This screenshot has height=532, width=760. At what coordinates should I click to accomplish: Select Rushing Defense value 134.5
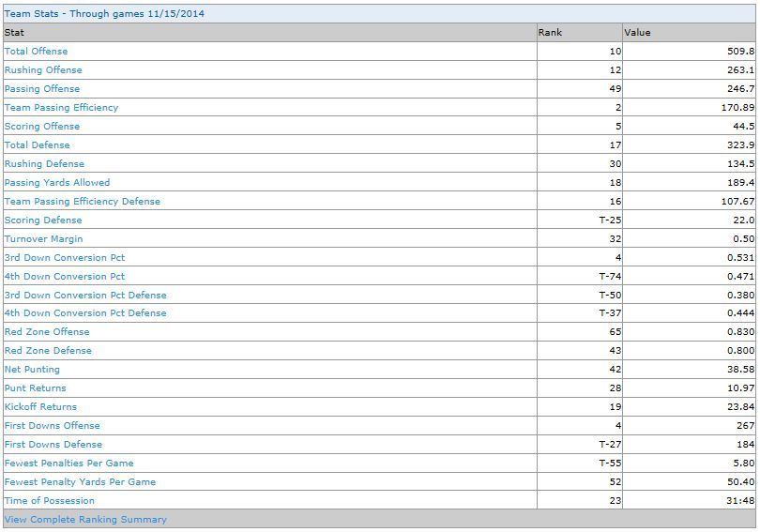[740, 164]
